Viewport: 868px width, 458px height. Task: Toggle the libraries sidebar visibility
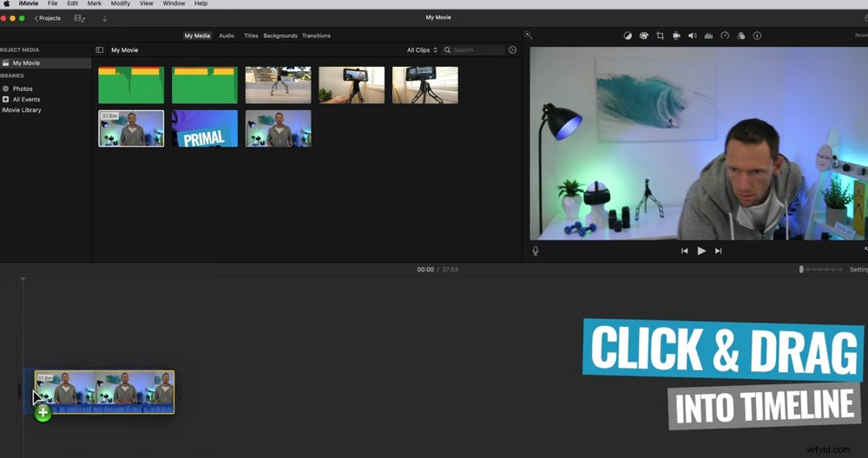[100, 49]
